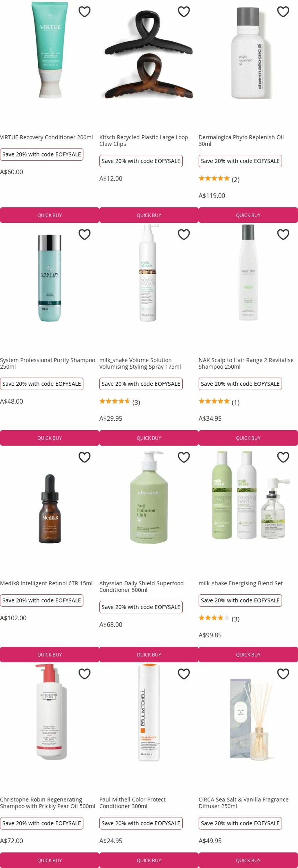Open NAK Scalp to Hair Revitalise Shampoo link
Viewport: 298px width, 868px height.
[246, 363]
